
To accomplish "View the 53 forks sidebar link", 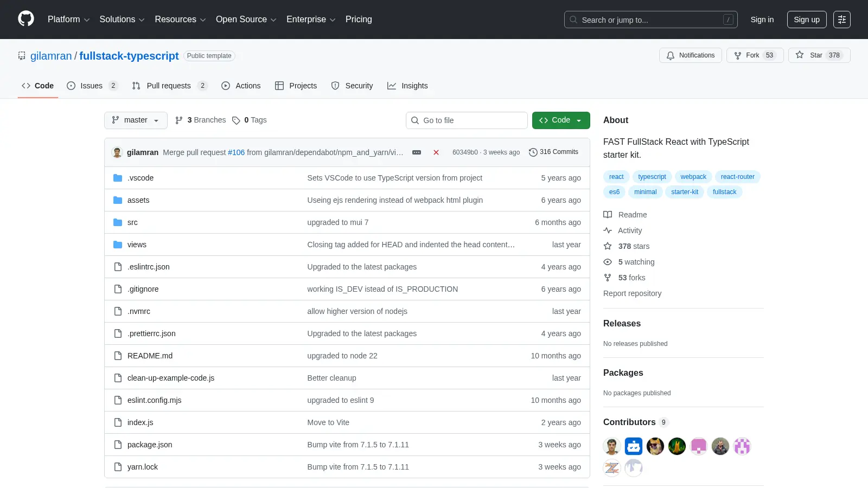I will click(624, 278).
